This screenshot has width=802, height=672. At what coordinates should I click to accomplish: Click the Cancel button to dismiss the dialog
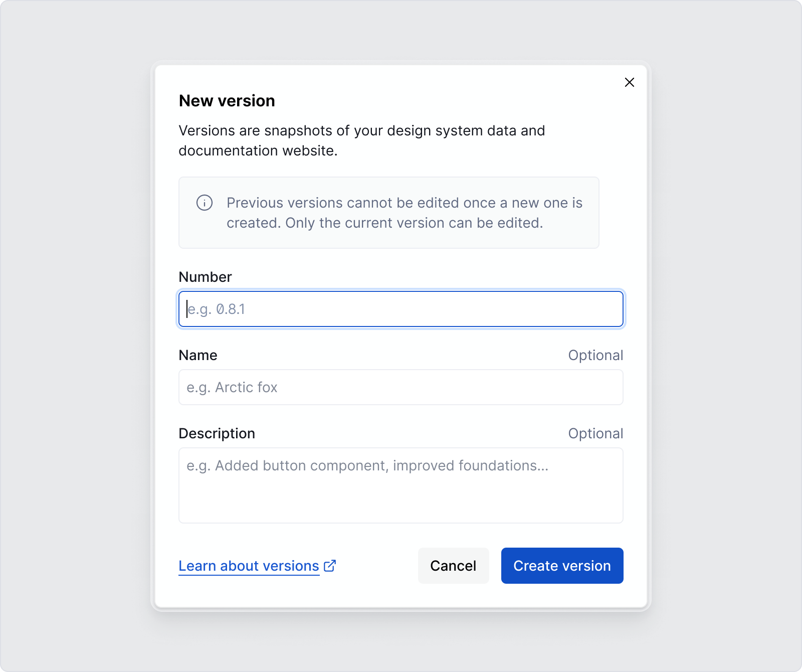[453, 565]
